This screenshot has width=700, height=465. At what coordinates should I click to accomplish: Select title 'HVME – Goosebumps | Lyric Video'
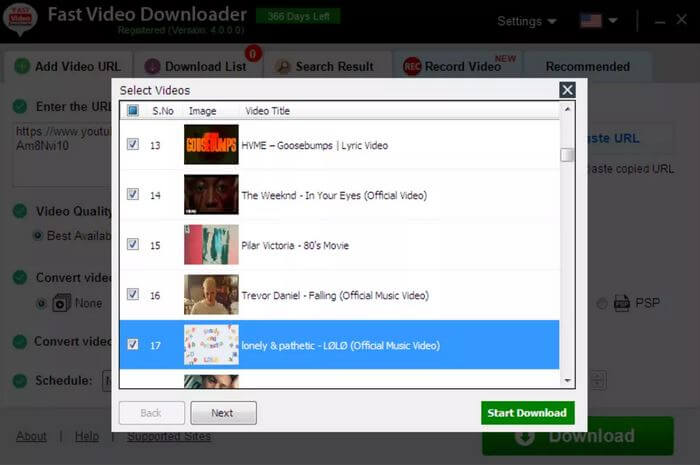point(315,145)
